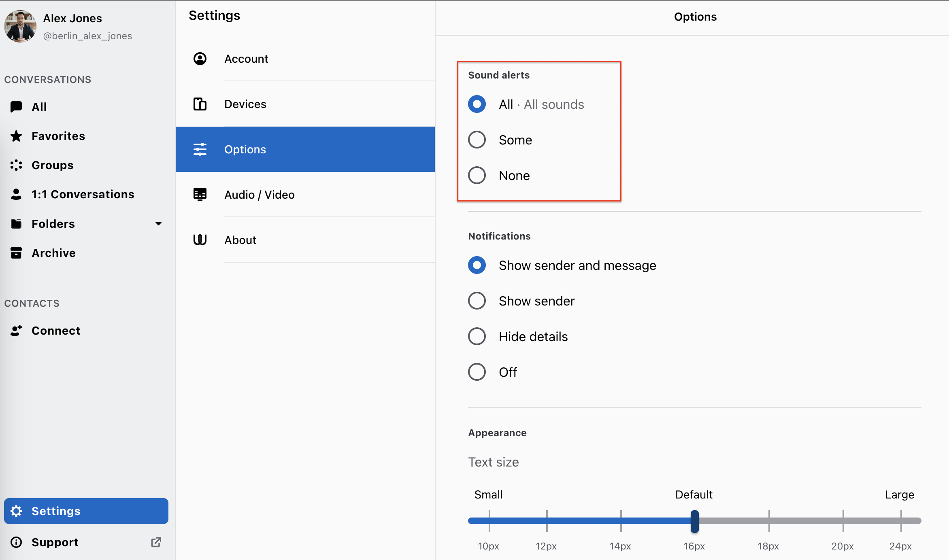This screenshot has width=949, height=560.
Task: Click the Audio / Video icon
Action: click(x=200, y=195)
